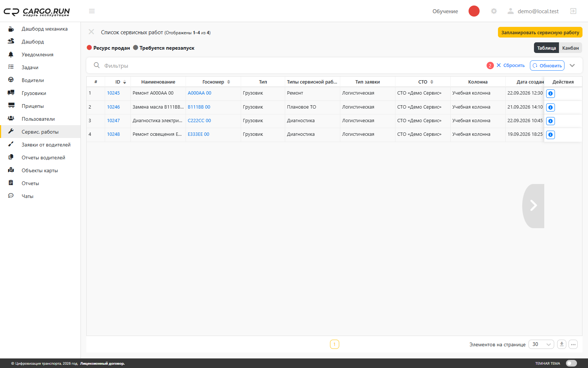Viewport: 588px width, 368px height.
Task: Open Грузовики section in sidebar
Action: [40, 93]
